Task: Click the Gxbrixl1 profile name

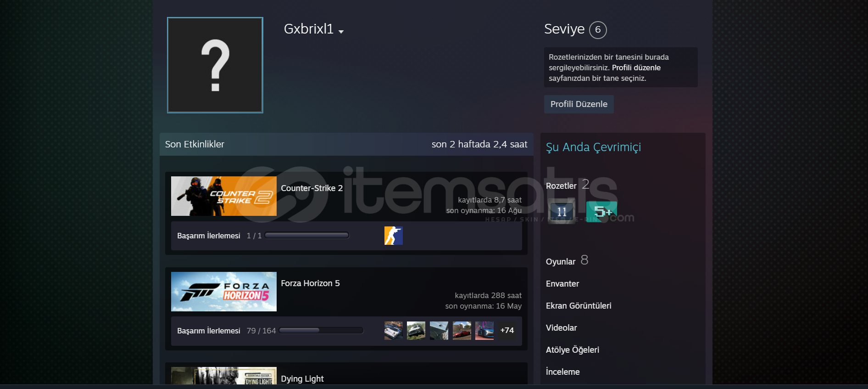Action: [309, 29]
